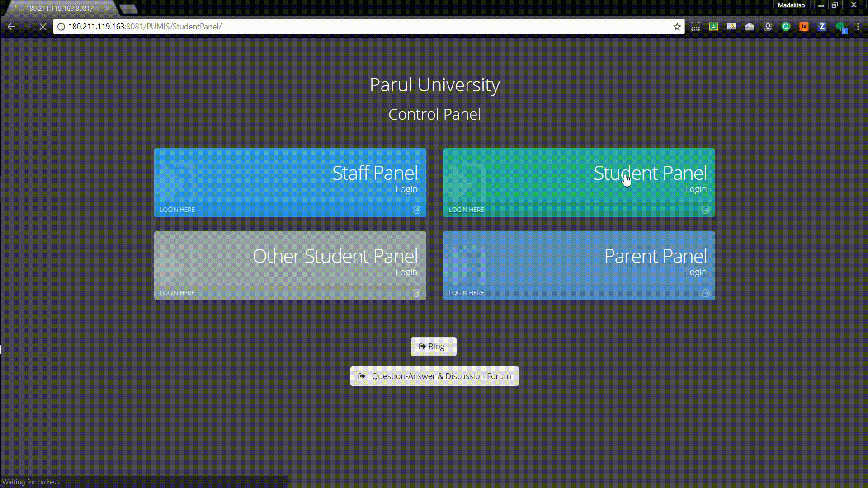Open the Blog page

pos(433,346)
